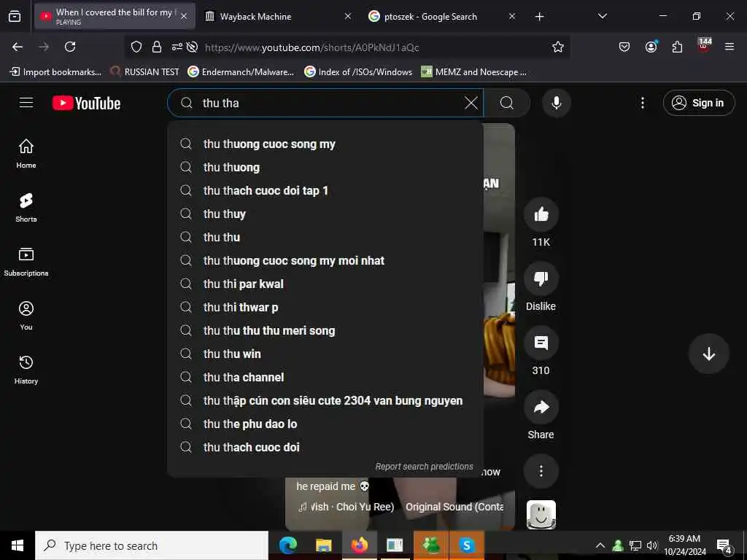Go to the YouTube logo homepage
The width and height of the screenshot is (747, 560).
click(x=86, y=103)
